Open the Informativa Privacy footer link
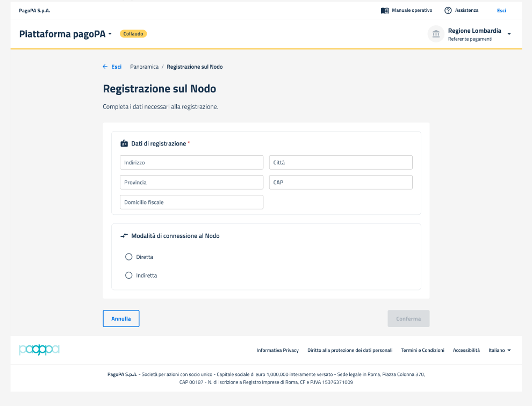 tap(277, 350)
